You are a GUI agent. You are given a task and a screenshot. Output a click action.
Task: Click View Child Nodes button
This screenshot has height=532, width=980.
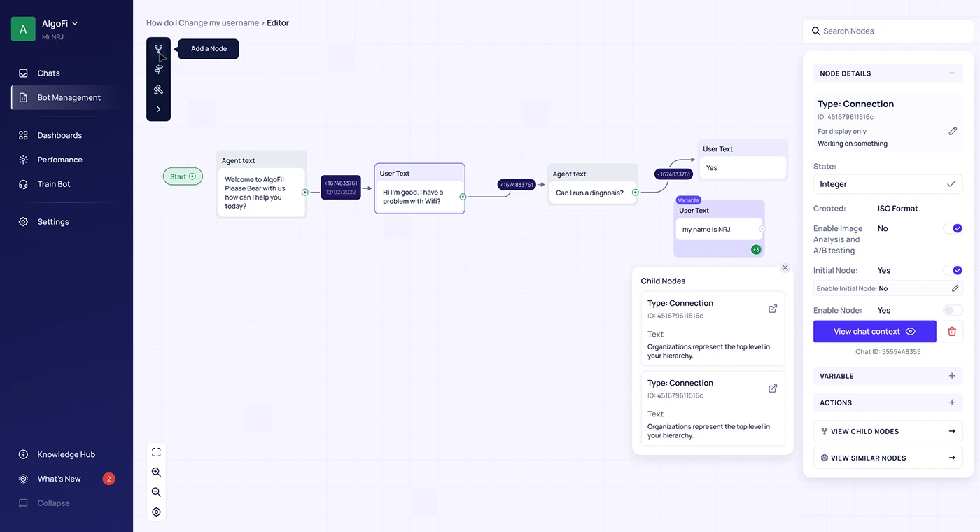click(x=888, y=431)
